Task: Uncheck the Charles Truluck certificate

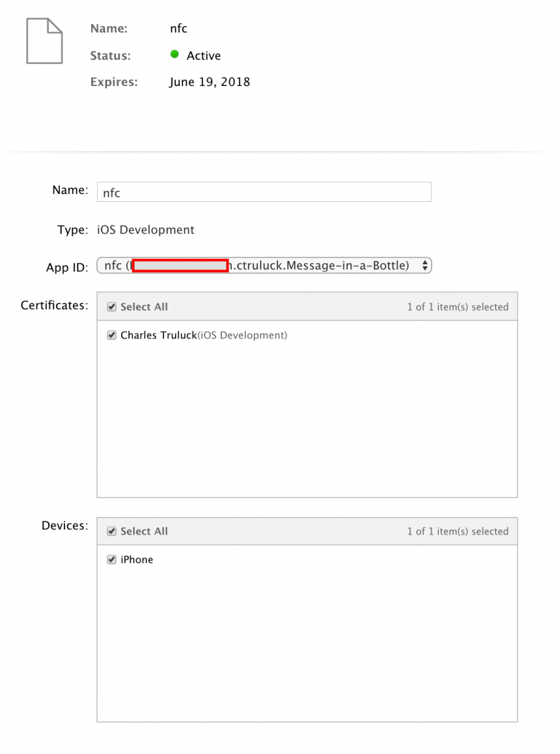Action: coord(111,335)
